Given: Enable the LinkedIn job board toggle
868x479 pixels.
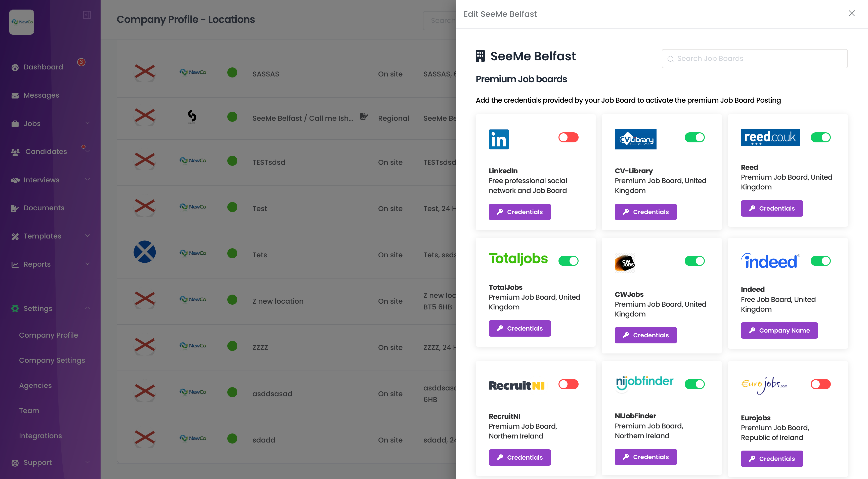Looking at the screenshot, I should click(x=568, y=138).
